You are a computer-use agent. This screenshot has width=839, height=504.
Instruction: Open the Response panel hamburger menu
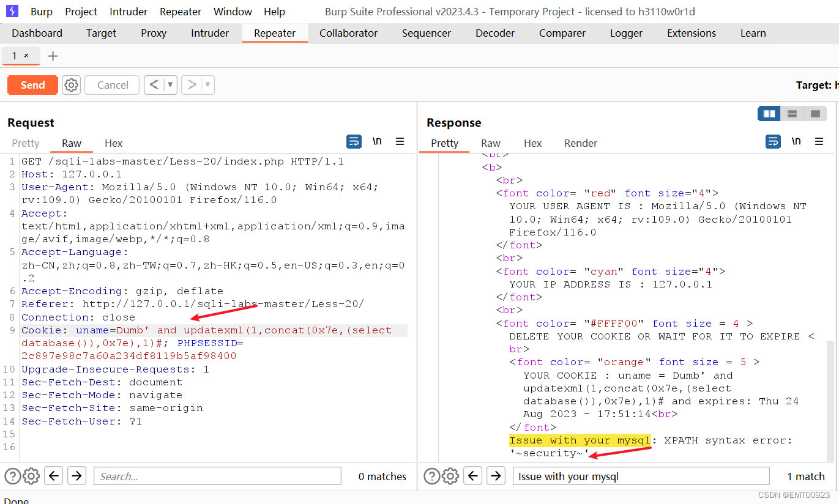click(819, 141)
